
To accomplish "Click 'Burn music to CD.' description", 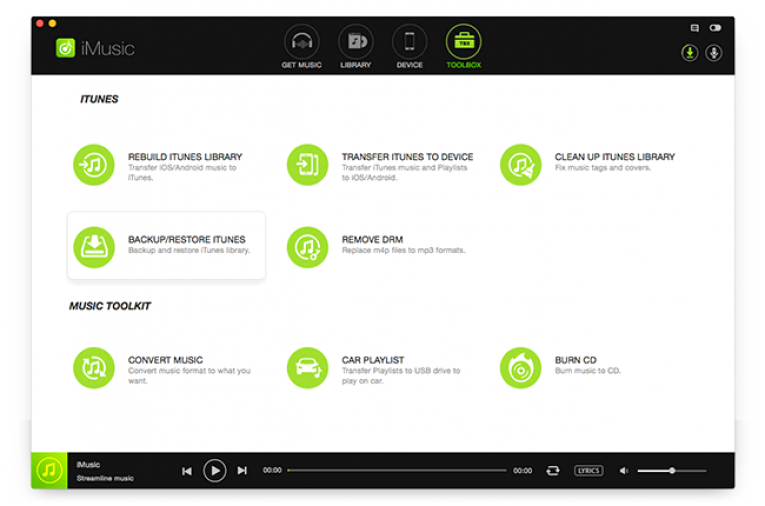I will pos(588,371).
